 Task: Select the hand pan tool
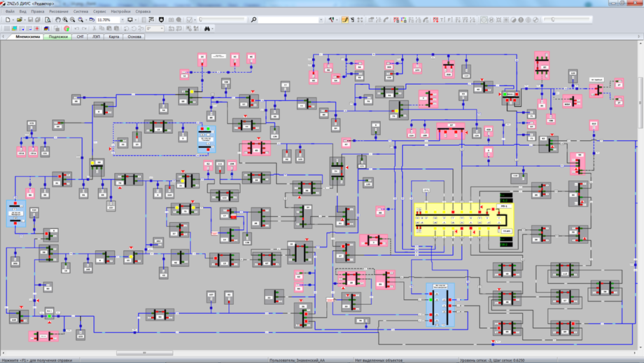pos(57,20)
